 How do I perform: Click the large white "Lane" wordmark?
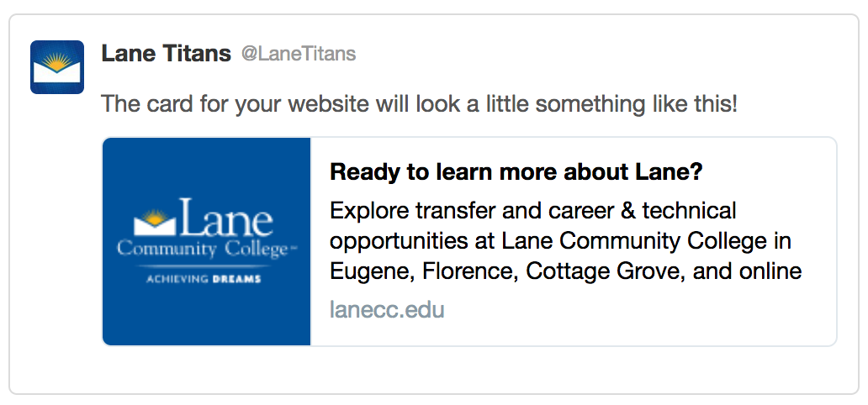coord(226,218)
